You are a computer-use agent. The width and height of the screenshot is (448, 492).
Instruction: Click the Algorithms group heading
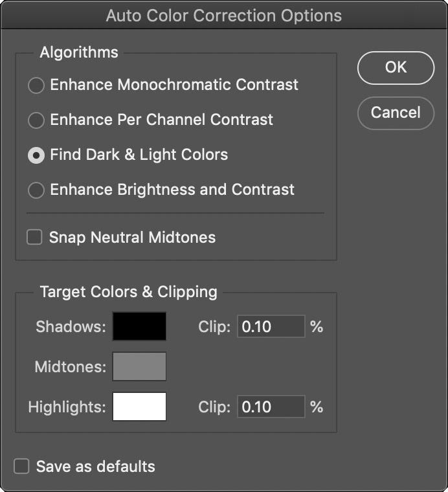click(79, 52)
